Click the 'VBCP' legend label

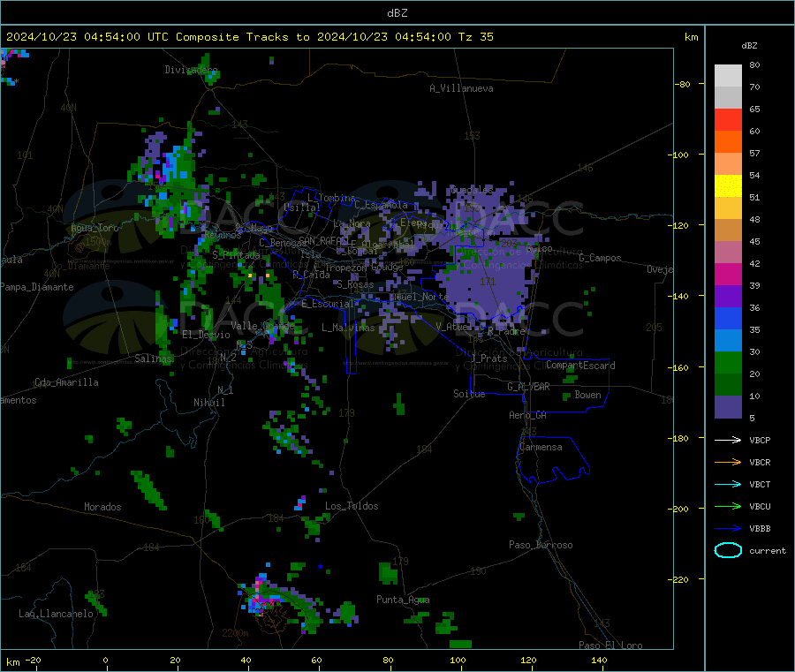[760, 440]
